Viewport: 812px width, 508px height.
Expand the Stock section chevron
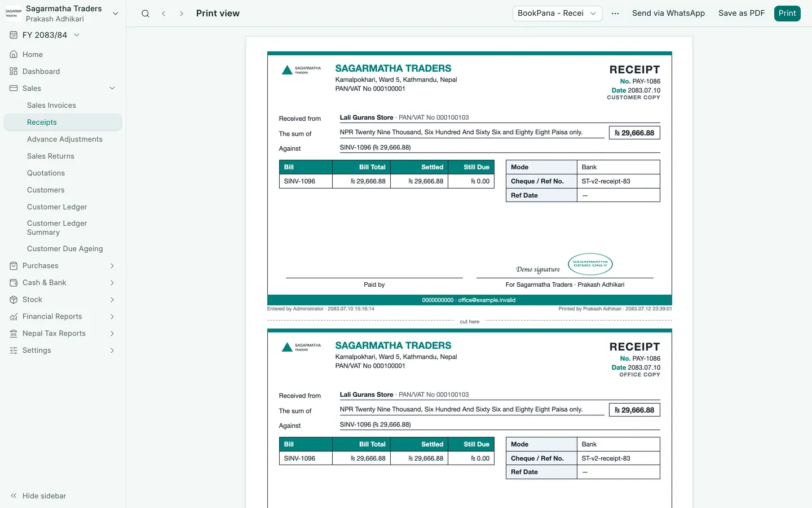[112, 300]
